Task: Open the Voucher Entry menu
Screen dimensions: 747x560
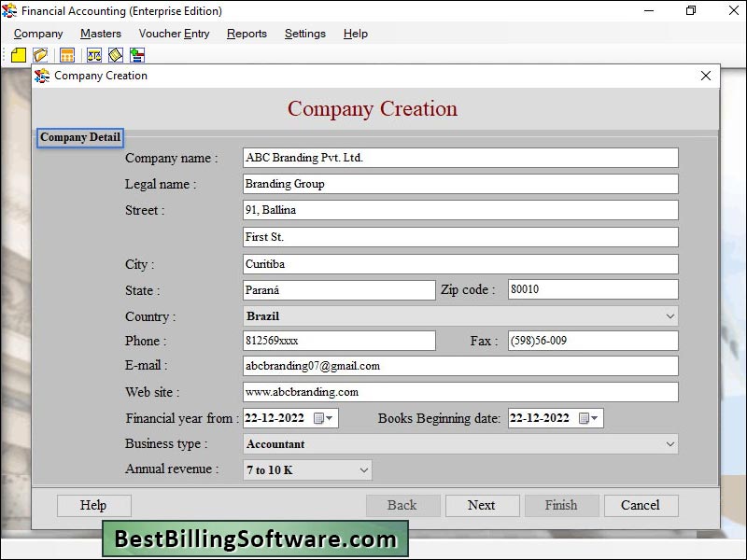Action: tap(174, 34)
